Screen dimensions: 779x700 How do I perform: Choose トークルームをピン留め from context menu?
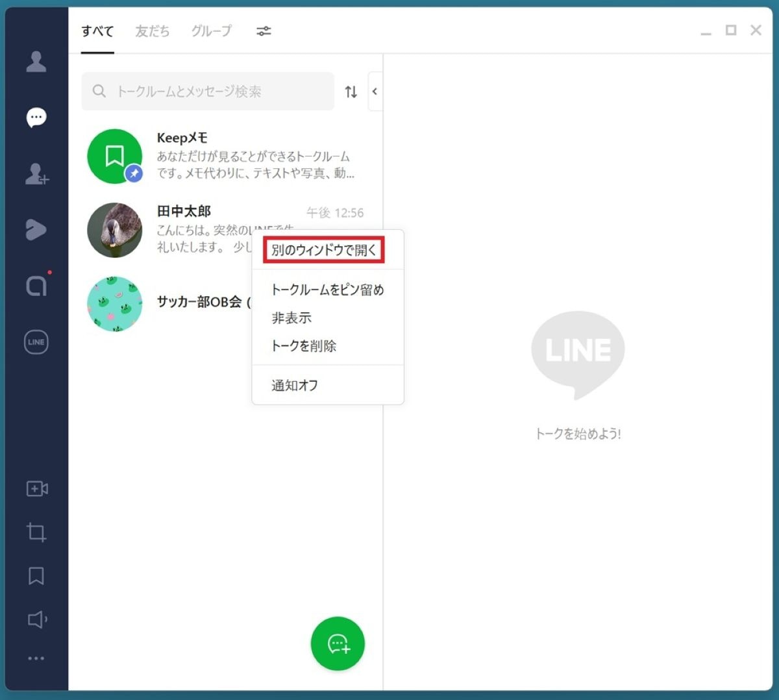(327, 290)
